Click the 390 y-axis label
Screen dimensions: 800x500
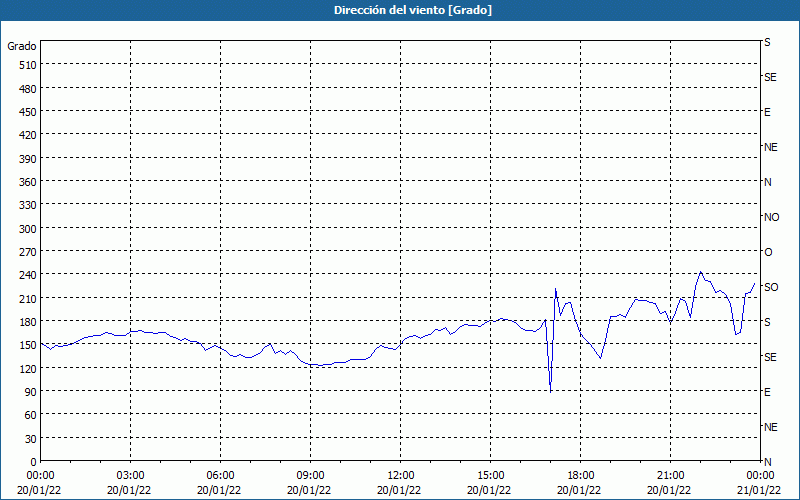(29, 159)
